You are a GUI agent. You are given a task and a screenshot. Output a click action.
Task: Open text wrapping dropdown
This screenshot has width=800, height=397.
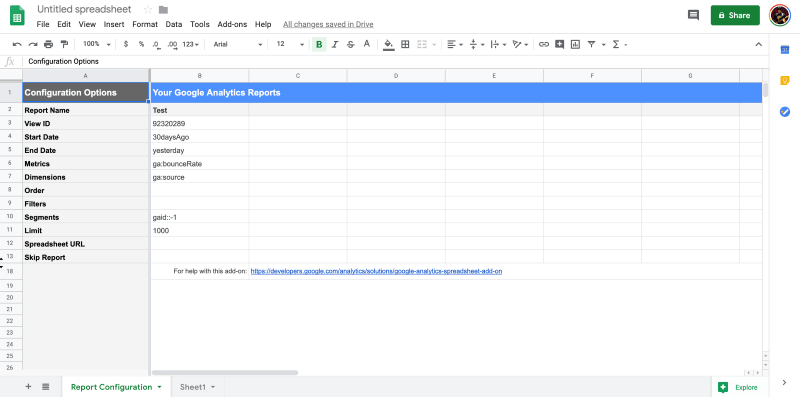pyautogui.click(x=498, y=44)
